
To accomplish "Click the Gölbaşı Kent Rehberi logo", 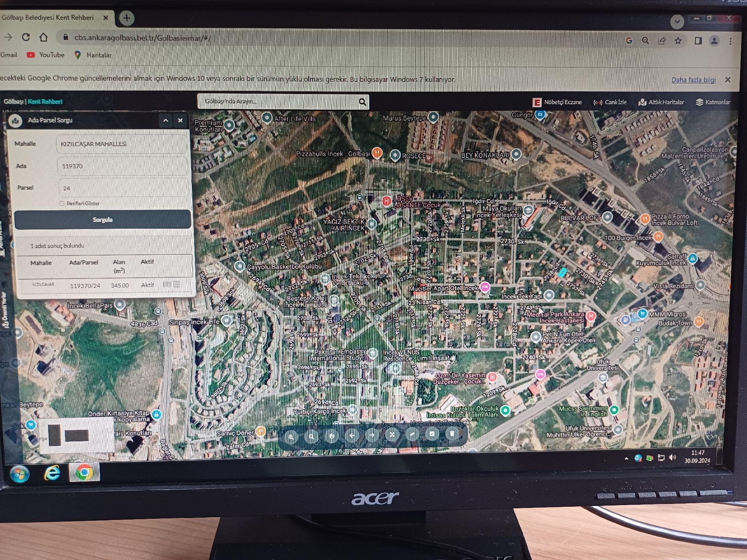I will coord(33,102).
